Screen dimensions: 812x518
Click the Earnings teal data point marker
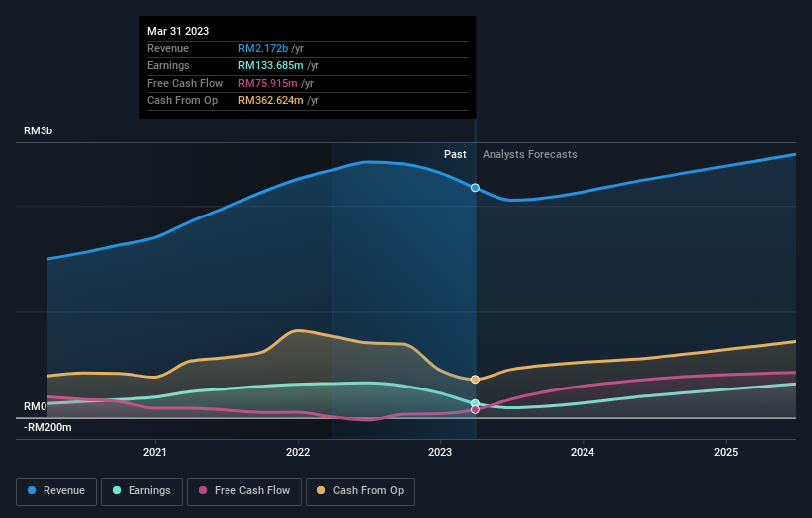(475, 403)
